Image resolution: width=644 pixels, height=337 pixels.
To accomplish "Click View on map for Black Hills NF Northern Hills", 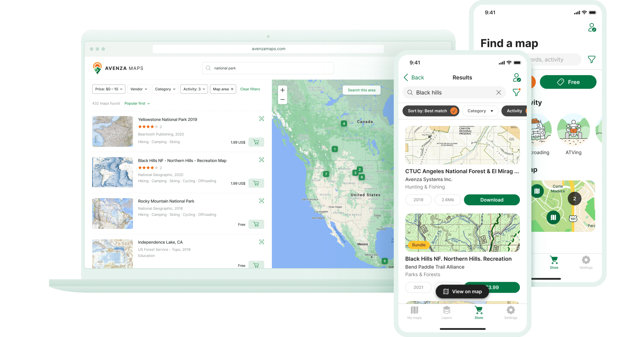I will [x=463, y=292].
